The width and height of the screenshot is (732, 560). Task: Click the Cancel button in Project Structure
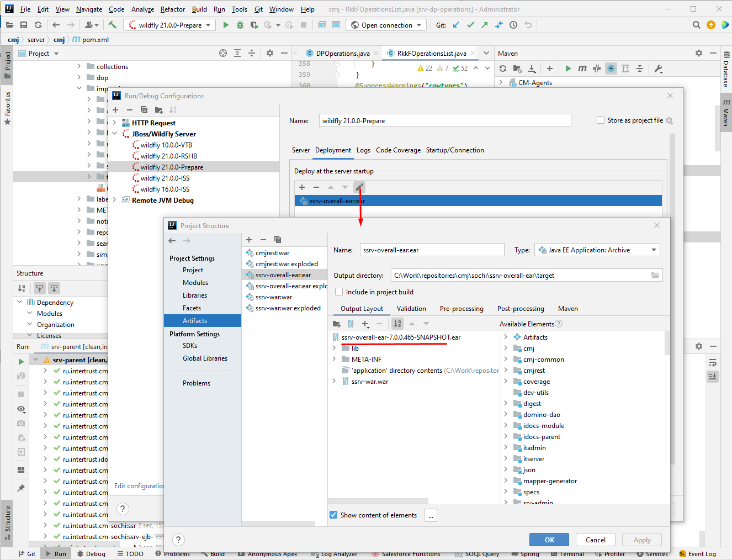click(596, 540)
